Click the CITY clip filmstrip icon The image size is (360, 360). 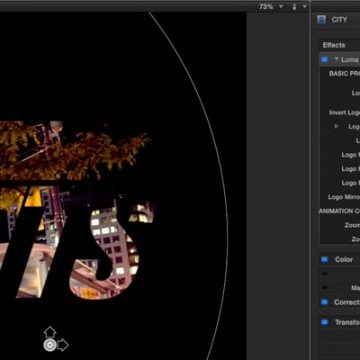click(321, 20)
